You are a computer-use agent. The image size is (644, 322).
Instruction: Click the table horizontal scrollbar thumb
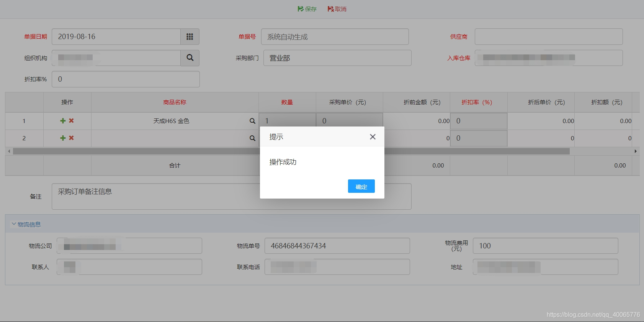click(x=291, y=151)
